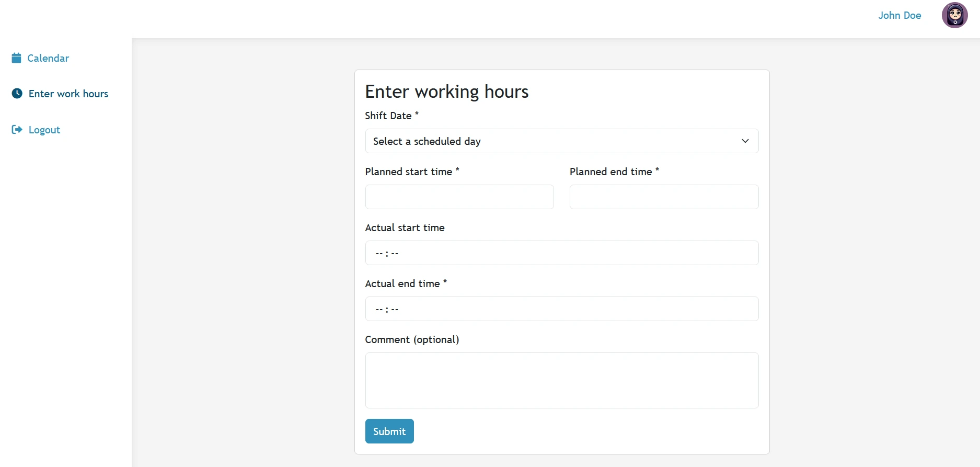Click the logout arrow icon
Image resolution: width=980 pixels, height=467 pixels.
17,130
